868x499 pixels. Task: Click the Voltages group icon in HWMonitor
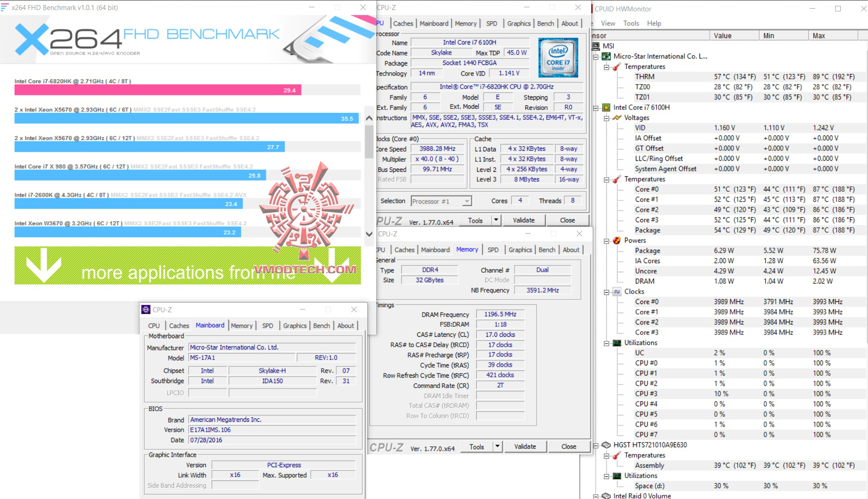click(x=617, y=118)
